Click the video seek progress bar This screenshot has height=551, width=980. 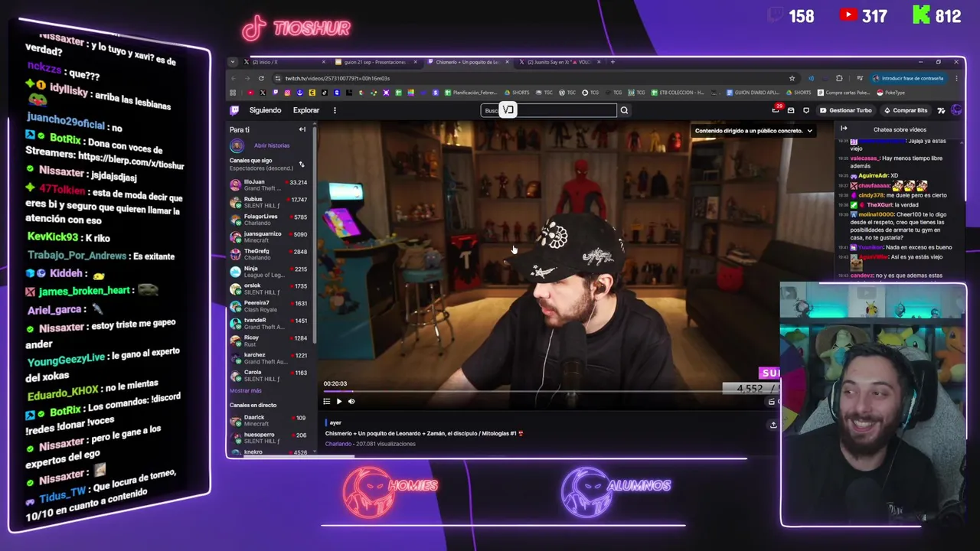550,391
